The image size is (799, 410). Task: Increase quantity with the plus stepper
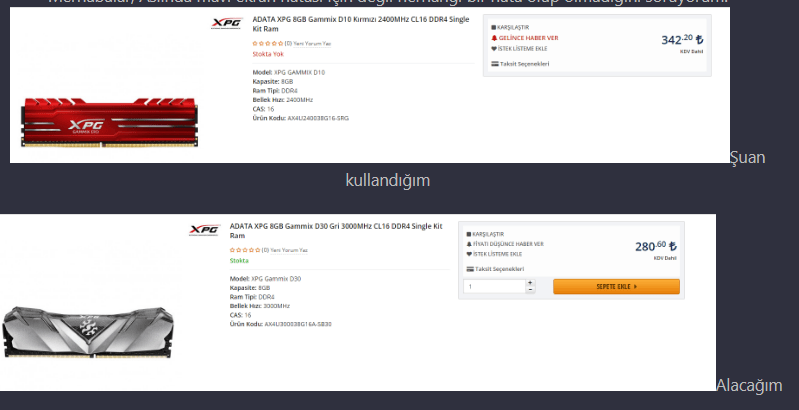(530, 283)
